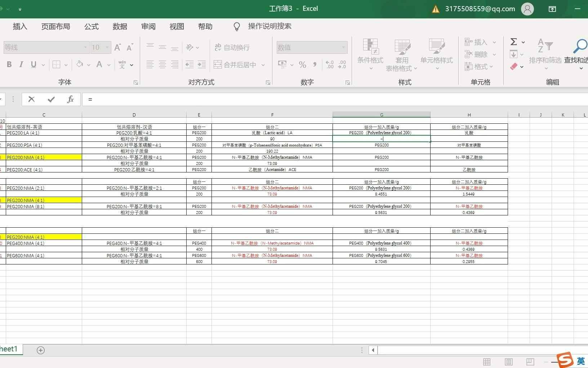Open the font size dropdown
The height and width of the screenshot is (368, 588).
coord(107,47)
